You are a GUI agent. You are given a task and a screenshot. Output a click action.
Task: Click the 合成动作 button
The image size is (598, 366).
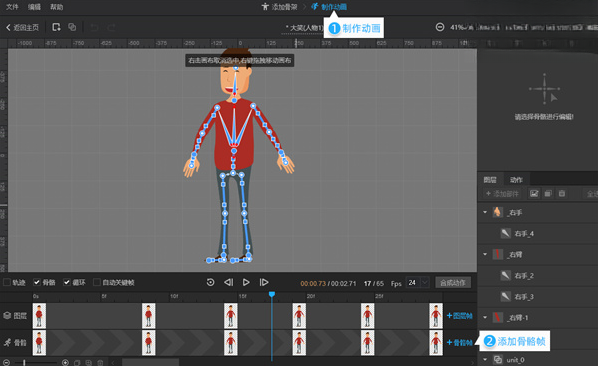click(453, 283)
